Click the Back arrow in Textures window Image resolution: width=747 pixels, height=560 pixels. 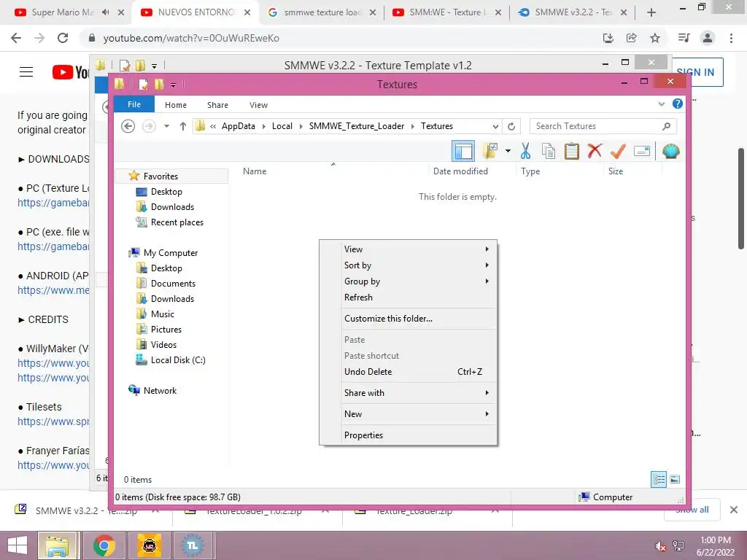click(x=128, y=126)
